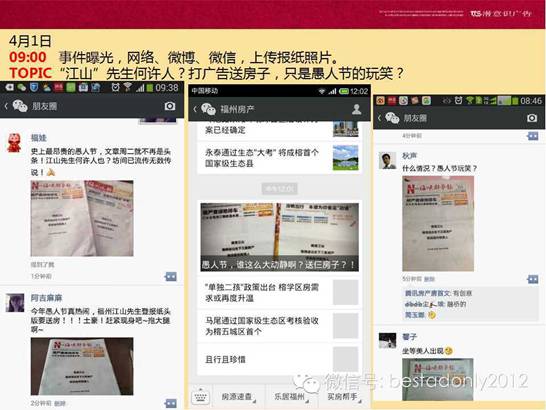Expand the 乐居福州 bottom menu
Image resolution: width=546 pixels, height=410 pixels.
(290, 396)
